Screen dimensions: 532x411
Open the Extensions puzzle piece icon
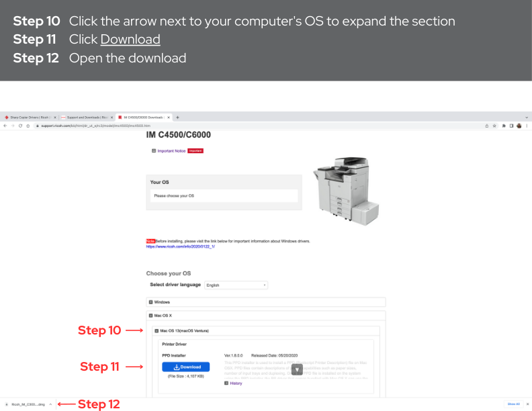point(504,126)
